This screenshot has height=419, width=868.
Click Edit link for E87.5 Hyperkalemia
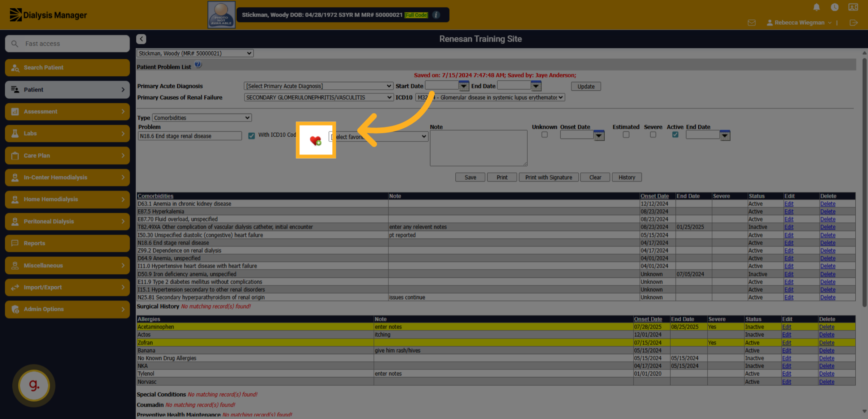click(x=789, y=211)
